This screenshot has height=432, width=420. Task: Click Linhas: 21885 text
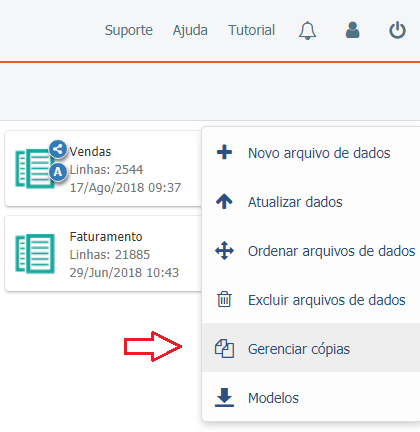pyautogui.click(x=110, y=255)
